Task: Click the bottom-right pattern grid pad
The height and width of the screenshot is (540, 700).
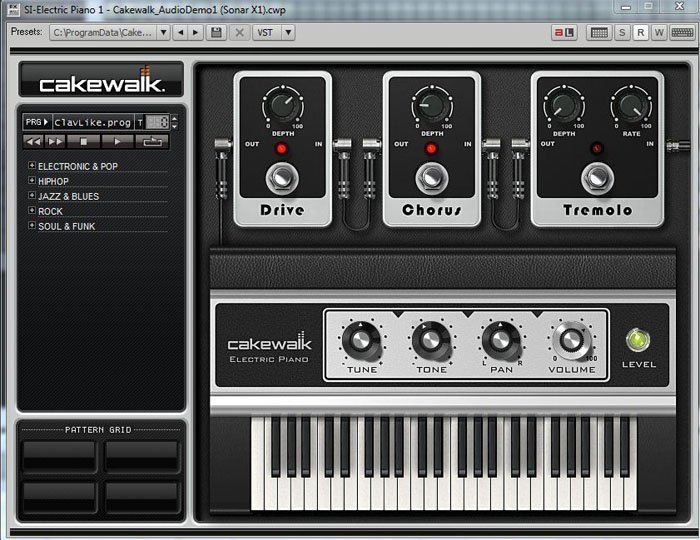Action: click(x=143, y=496)
